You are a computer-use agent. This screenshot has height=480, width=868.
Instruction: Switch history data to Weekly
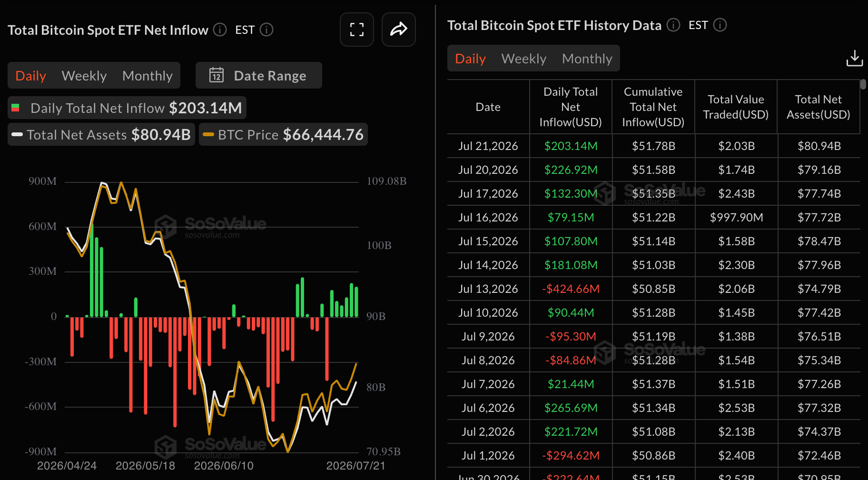(x=524, y=59)
